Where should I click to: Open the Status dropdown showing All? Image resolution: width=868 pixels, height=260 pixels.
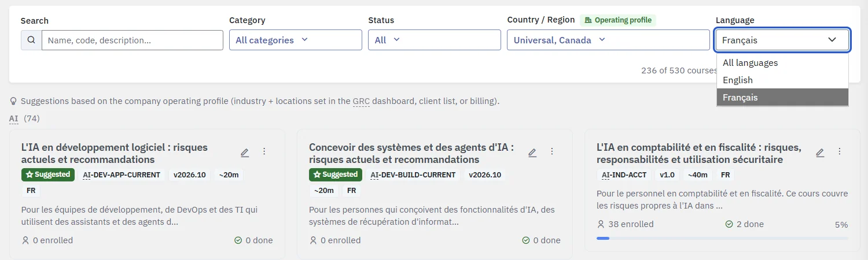[x=435, y=40]
